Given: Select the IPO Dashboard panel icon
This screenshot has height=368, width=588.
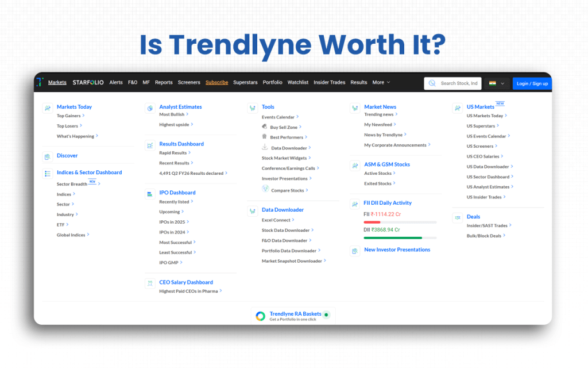Looking at the screenshot, I should (149, 193).
